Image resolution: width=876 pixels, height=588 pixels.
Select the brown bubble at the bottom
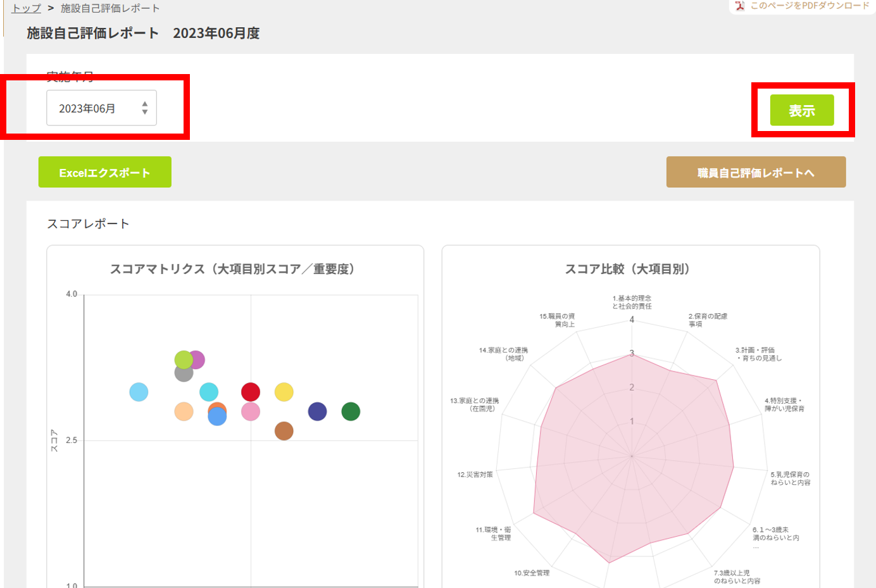point(284,432)
